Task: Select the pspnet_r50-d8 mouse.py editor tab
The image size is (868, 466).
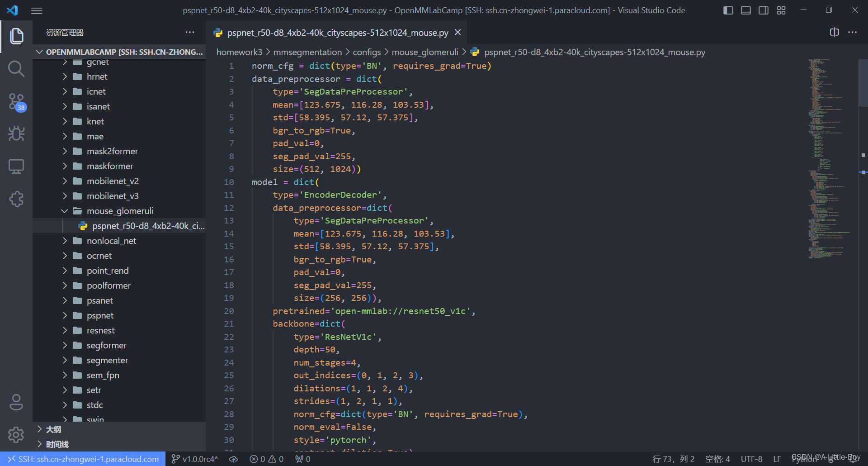Action: [x=337, y=32]
